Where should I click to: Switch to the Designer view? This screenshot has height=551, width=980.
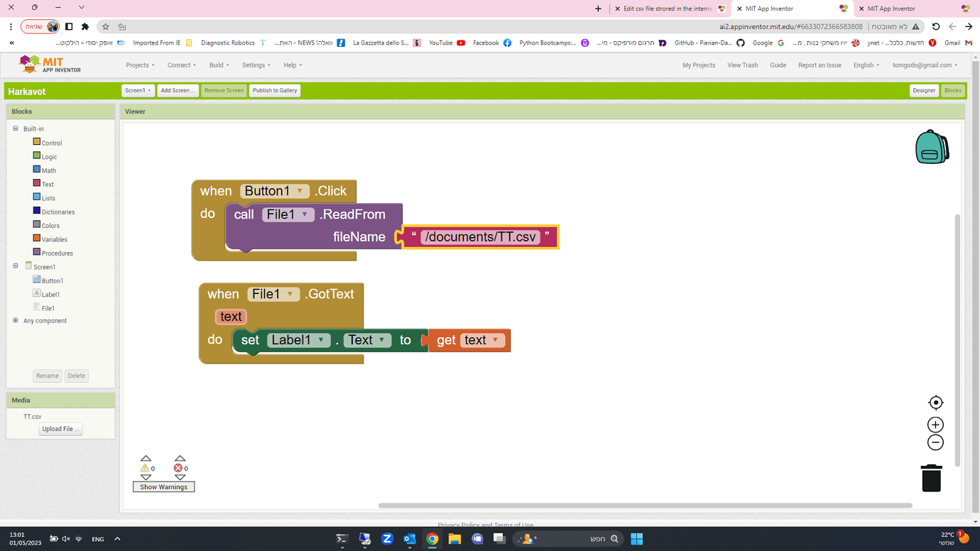[x=923, y=90]
